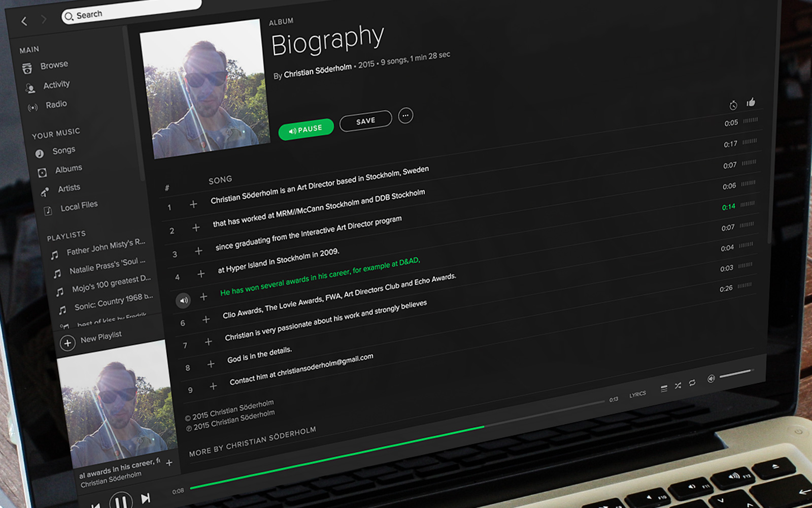The image size is (812, 508).
Task: Select song 'Christian is very passionate'
Action: [326, 321]
